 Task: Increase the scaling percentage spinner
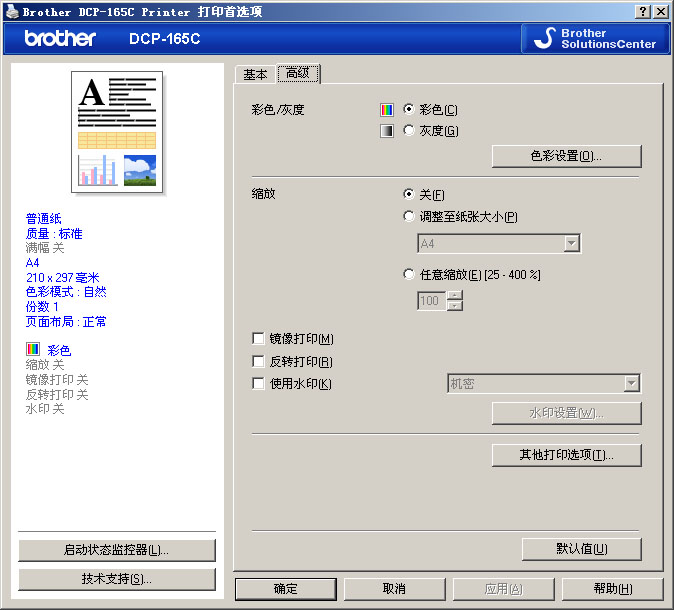[455, 295]
